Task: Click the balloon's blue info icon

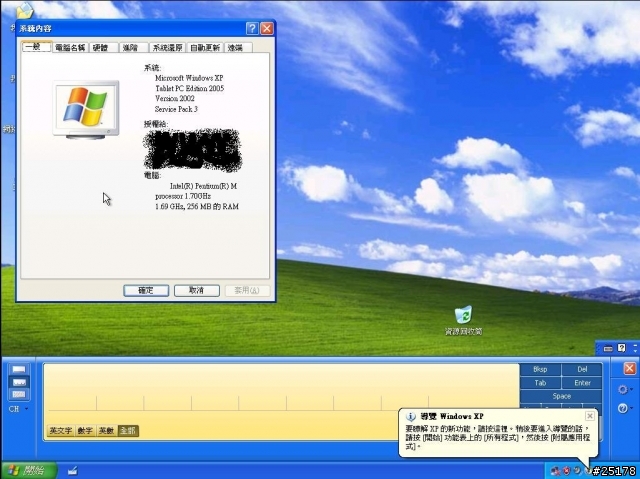Action: click(411, 417)
